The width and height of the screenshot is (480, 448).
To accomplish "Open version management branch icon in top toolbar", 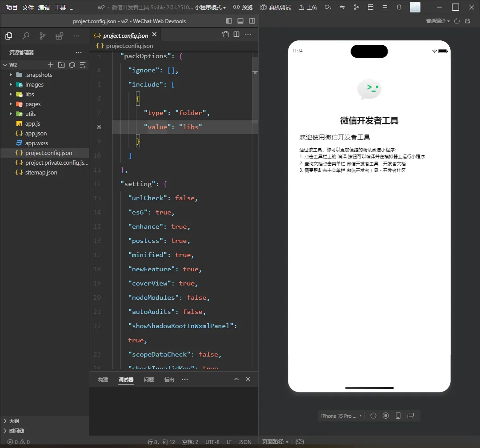I will tap(356, 7).
